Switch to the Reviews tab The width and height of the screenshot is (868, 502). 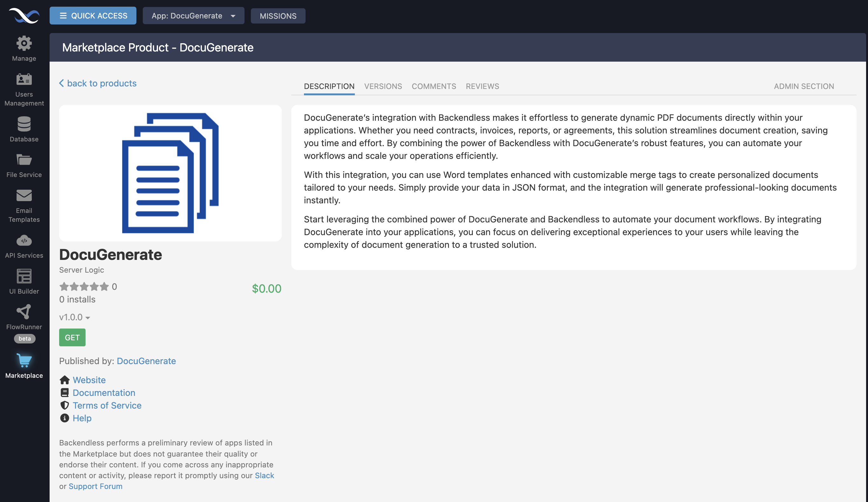coord(482,86)
